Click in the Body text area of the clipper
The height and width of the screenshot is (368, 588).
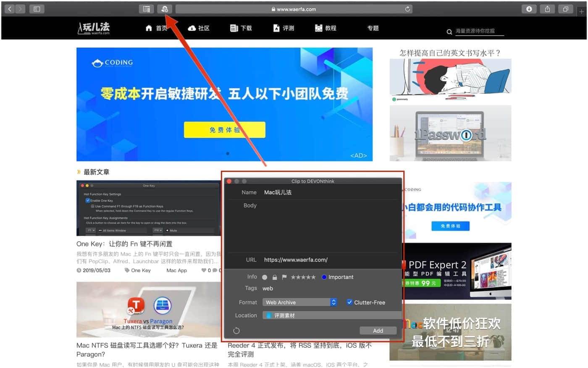tap(330, 226)
